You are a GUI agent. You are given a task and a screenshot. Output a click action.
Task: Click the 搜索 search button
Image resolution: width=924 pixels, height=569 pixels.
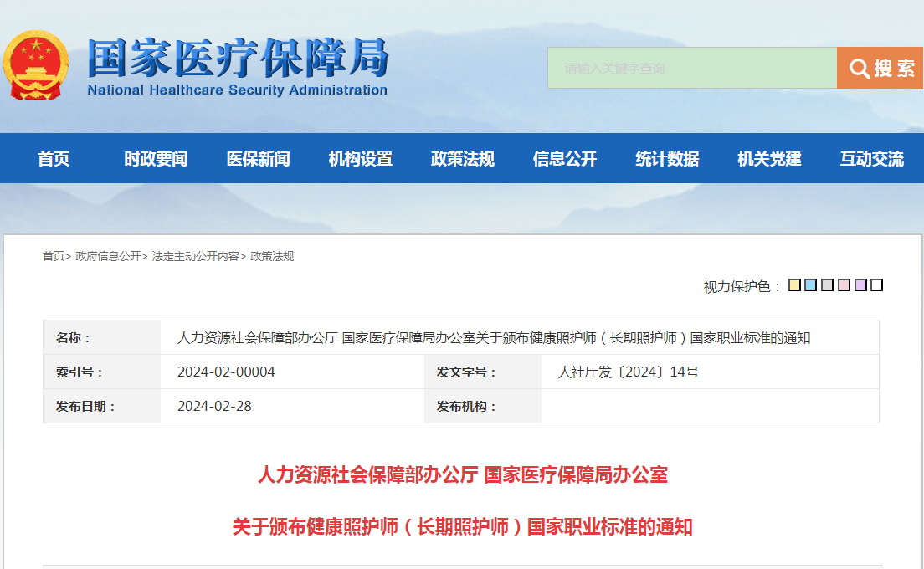(880, 69)
